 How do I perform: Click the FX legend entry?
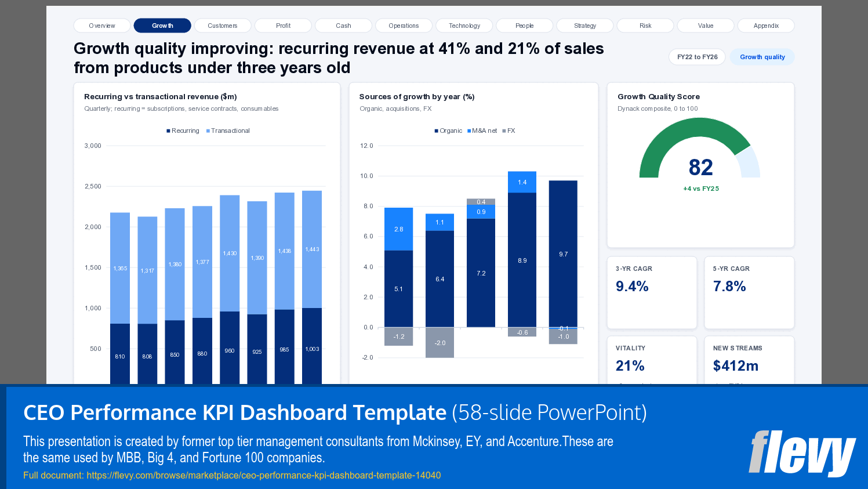[x=509, y=131]
